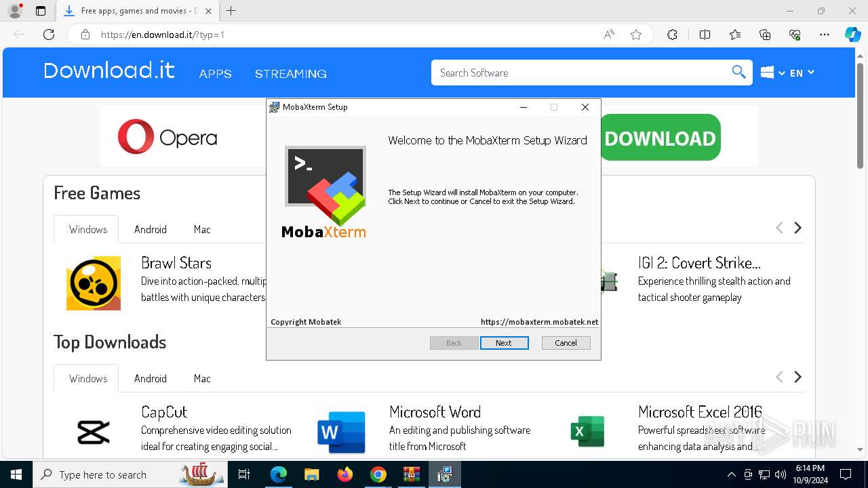
Task: Toggle Edge split screen icon
Action: pyautogui.click(x=705, y=35)
